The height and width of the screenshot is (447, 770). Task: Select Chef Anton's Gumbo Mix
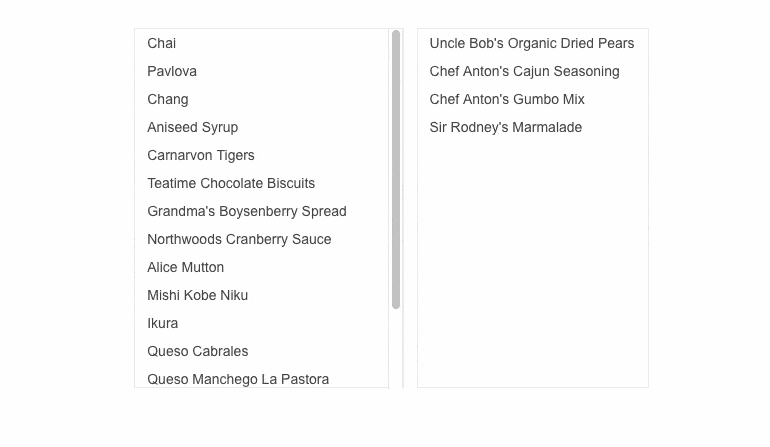[507, 99]
